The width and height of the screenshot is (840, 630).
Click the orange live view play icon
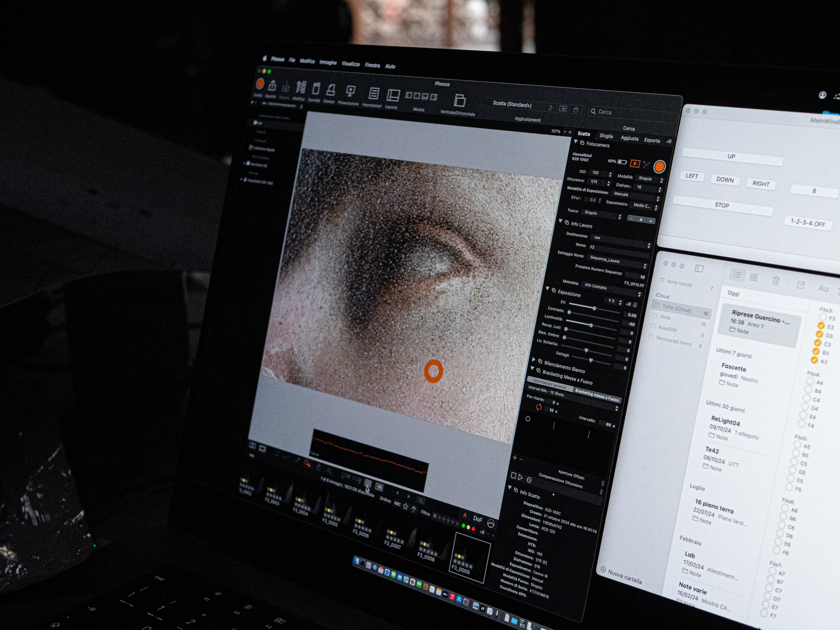click(x=635, y=163)
